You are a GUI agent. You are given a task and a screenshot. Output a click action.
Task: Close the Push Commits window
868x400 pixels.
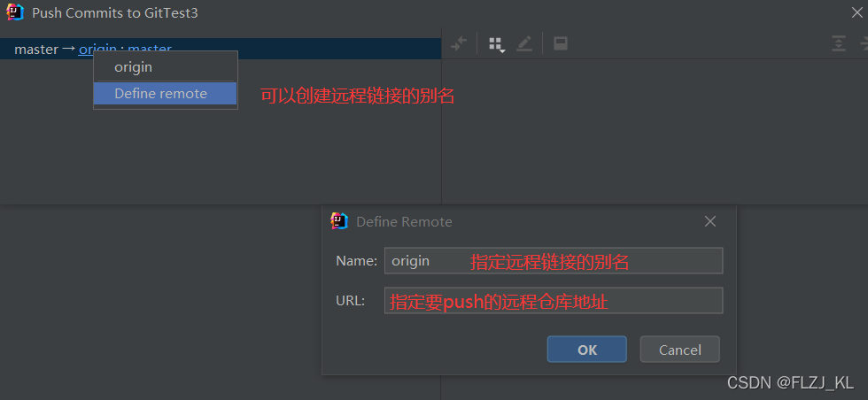coord(857,12)
